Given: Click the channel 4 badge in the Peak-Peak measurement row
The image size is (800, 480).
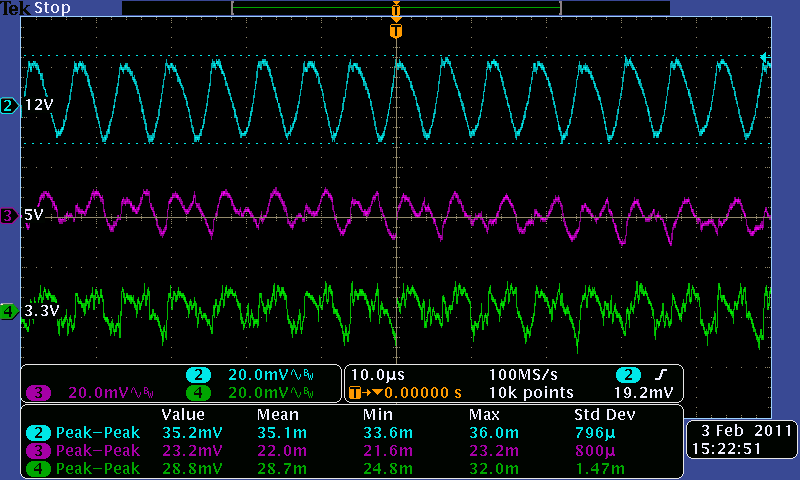Looking at the screenshot, I should (x=38, y=469).
